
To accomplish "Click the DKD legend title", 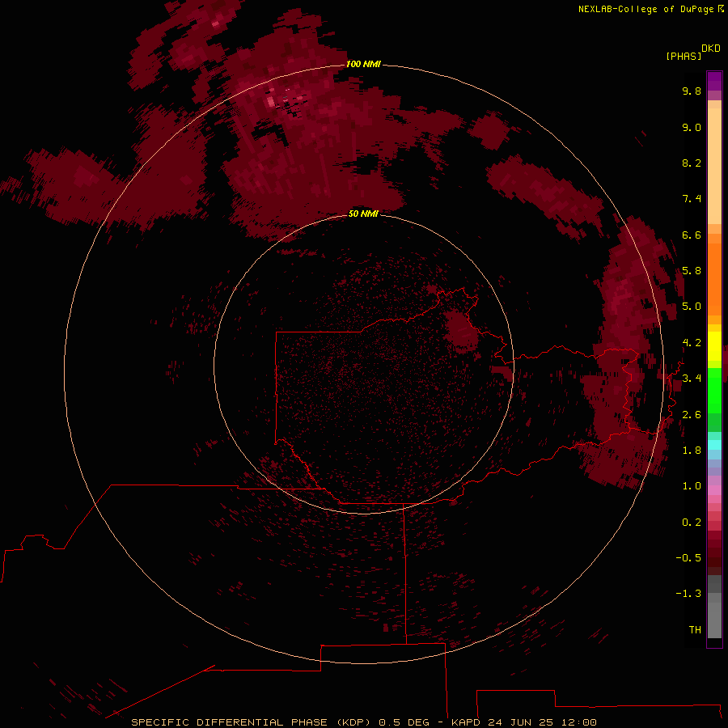I will point(711,49).
